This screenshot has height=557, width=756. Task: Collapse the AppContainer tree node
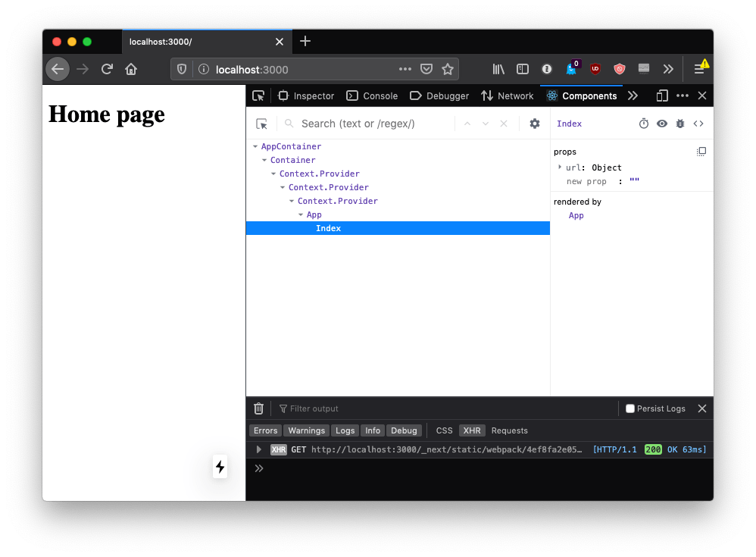tap(255, 146)
